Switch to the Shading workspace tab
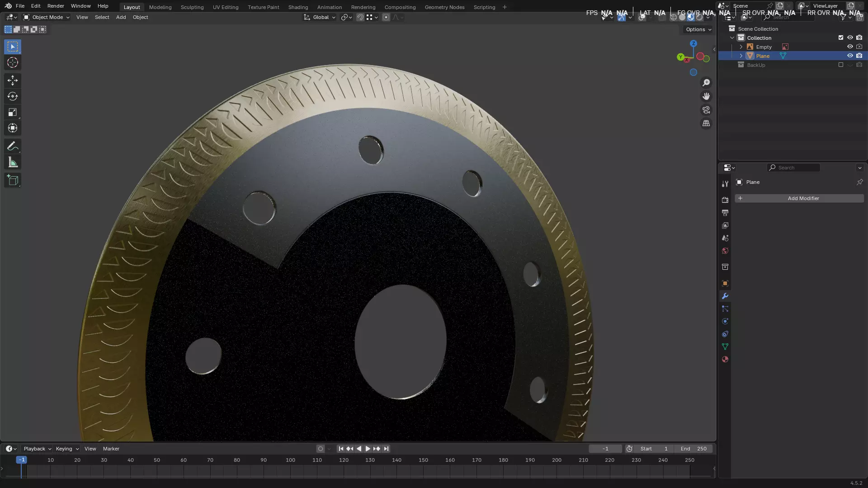This screenshot has width=868, height=488. point(298,7)
